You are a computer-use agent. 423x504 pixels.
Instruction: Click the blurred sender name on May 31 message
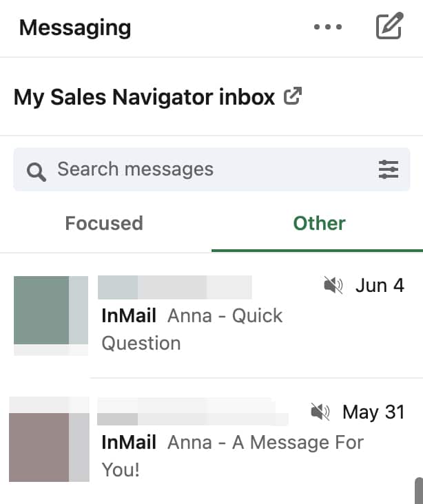[193, 412]
